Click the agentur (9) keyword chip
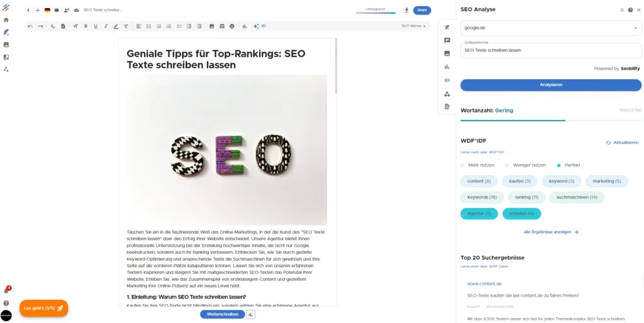The width and height of the screenshot is (644, 323). pyautogui.click(x=479, y=214)
